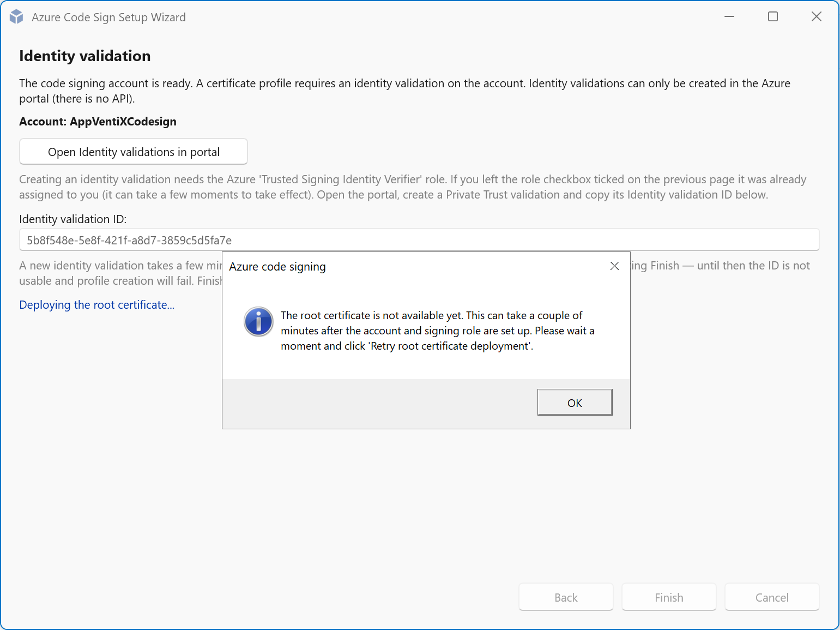Viewport: 840px width, 630px height.
Task: Close the Azure code signing message box
Action: tap(614, 266)
